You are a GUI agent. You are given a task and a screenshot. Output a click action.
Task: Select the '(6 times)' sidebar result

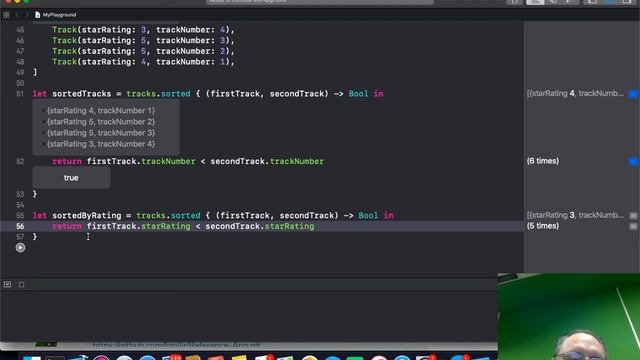coord(542,161)
